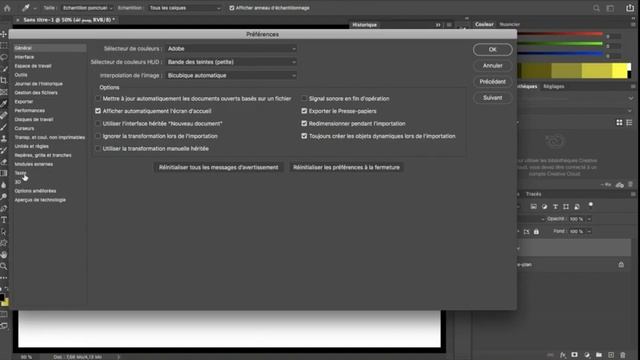
Task: Click the OK button
Action: [x=493, y=49]
